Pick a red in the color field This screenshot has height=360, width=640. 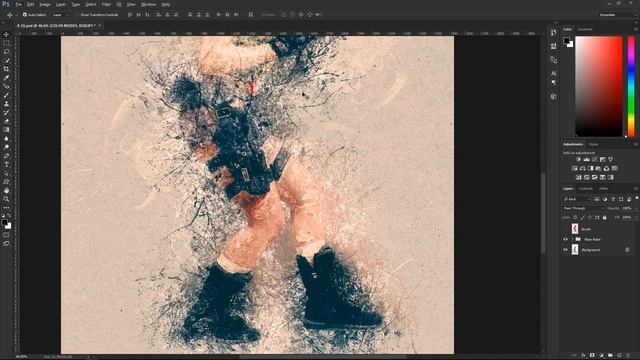599,86
